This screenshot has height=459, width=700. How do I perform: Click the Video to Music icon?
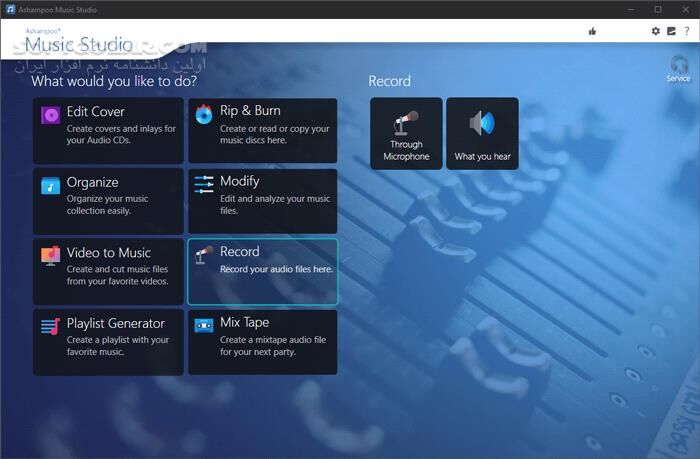[x=51, y=256]
